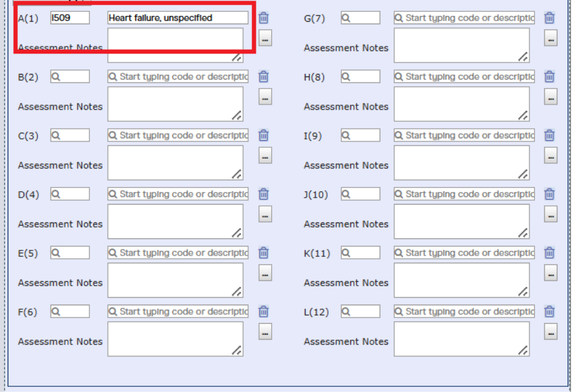Remove diagnosis K(11) using trash icon

pos(550,252)
